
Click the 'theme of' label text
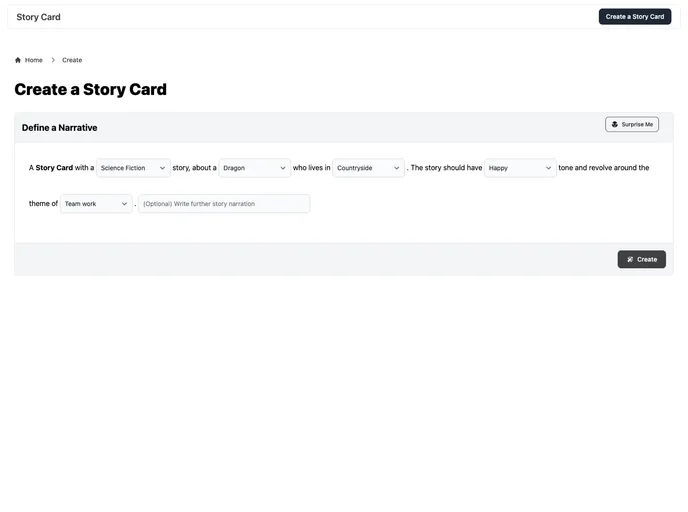coord(43,204)
